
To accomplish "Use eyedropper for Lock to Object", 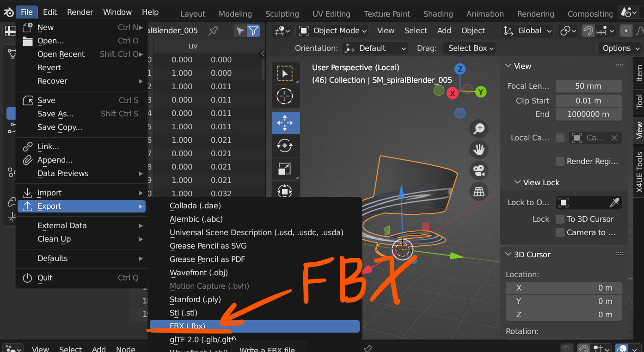I will coord(614,202).
